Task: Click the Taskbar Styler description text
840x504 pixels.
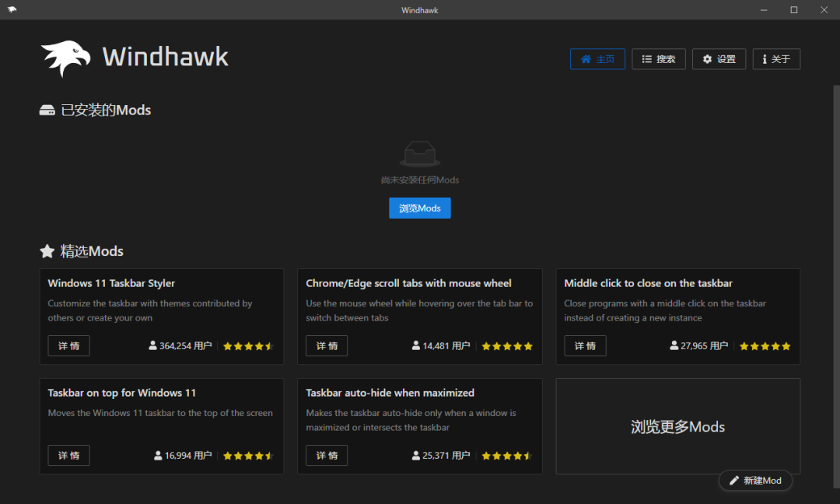Action: point(150,310)
